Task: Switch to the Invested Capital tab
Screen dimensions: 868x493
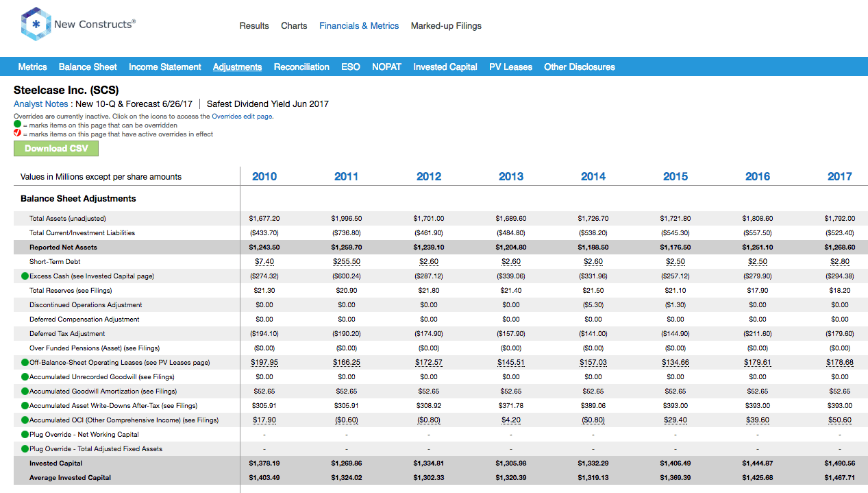Action: (x=445, y=67)
